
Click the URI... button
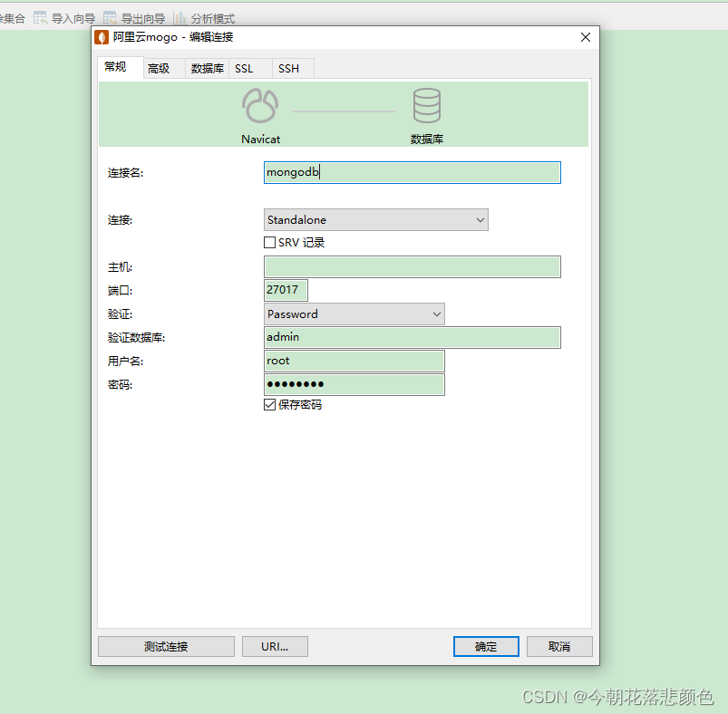click(275, 646)
